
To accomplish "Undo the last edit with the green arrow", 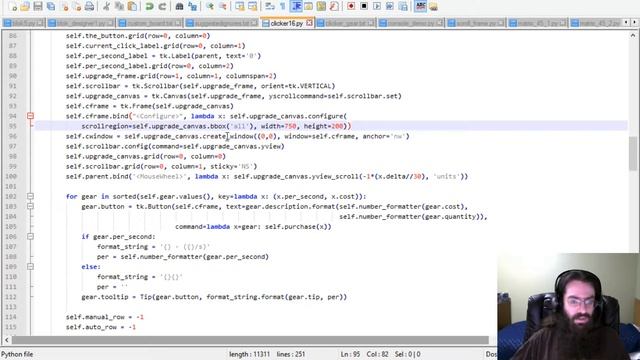I will tap(149, 6).
